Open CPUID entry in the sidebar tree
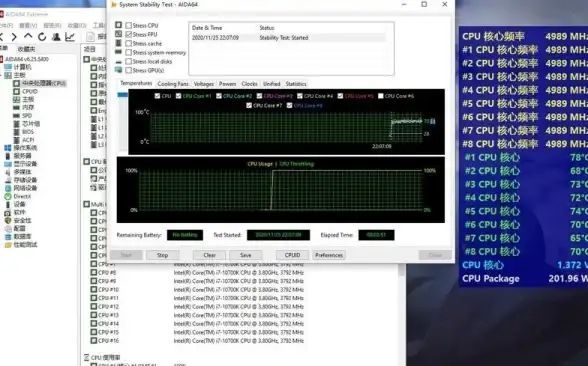 pyautogui.click(x=30, y=91)
